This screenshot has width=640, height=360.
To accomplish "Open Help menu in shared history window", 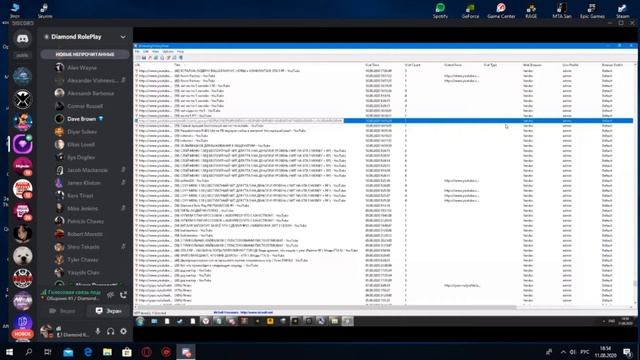I will tap(180, 52).
